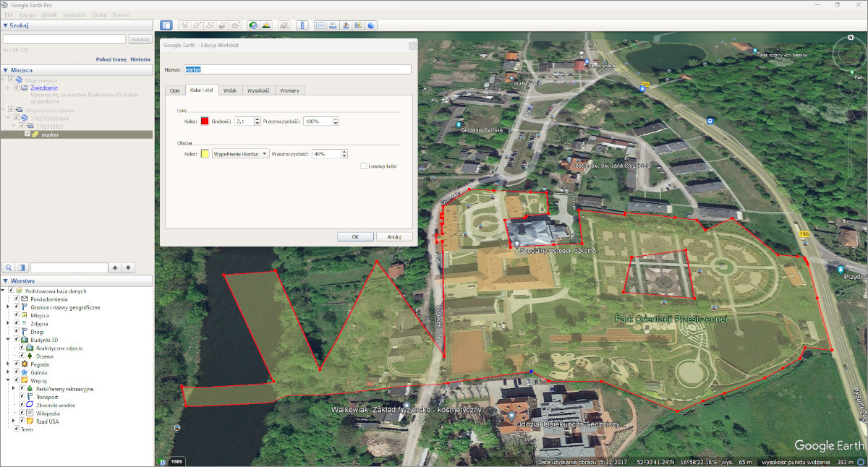Click the Drzewa tree layer icon
Viewport: 868px width, 467px height.
30,356
